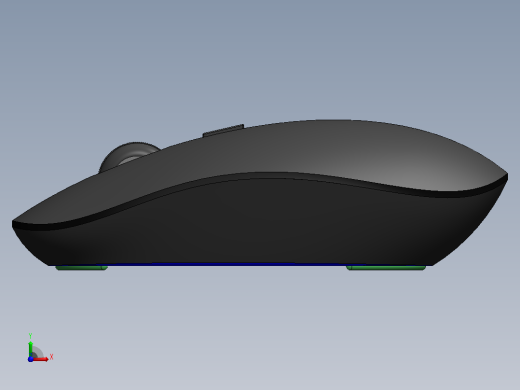The image size is (520, 390).
Task: Click the XYZ axis triad indicator
Action: coord(39,348)
